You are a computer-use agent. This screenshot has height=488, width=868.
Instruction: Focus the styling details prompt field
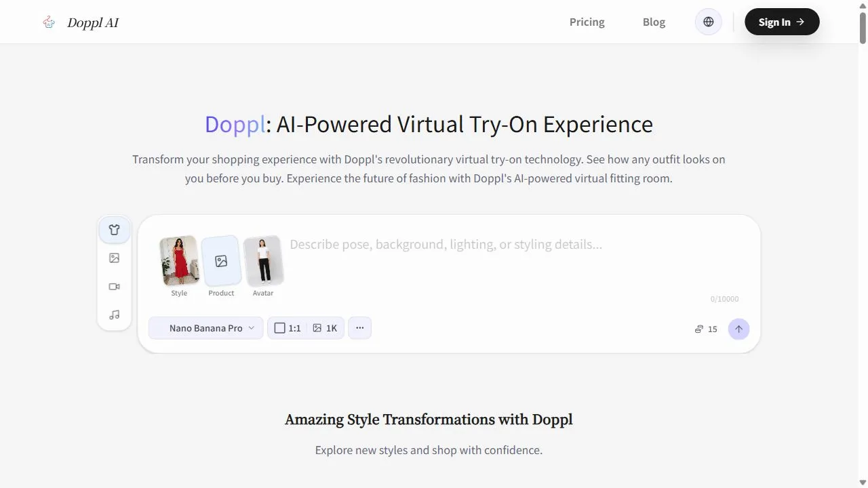(x=514, y=261)
